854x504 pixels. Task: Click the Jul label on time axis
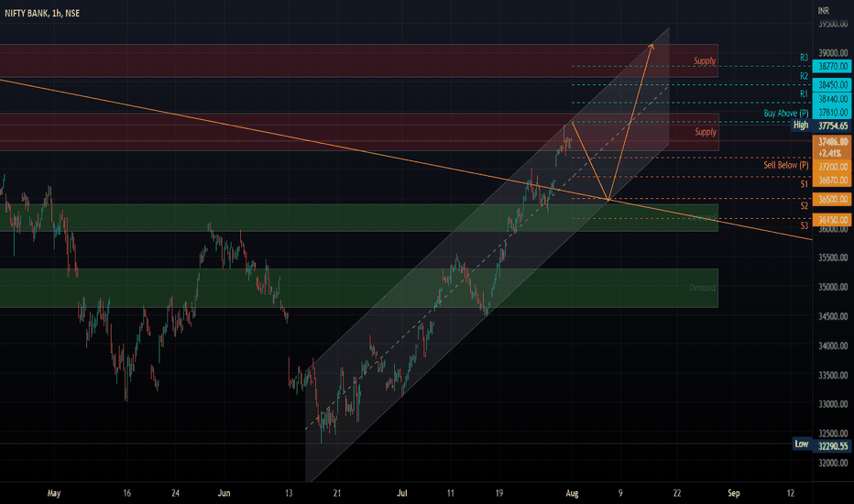pyautogui.click(x=402, y=493)
